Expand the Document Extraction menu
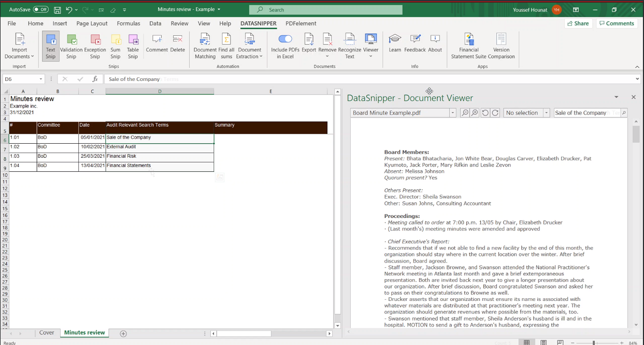 coord(249,46)
